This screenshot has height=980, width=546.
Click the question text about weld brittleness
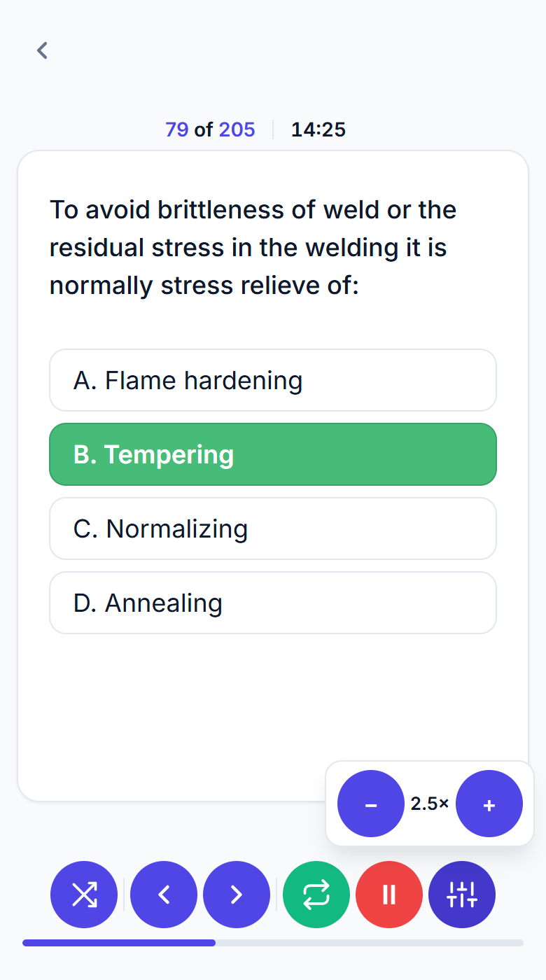(x=253, y=248)
